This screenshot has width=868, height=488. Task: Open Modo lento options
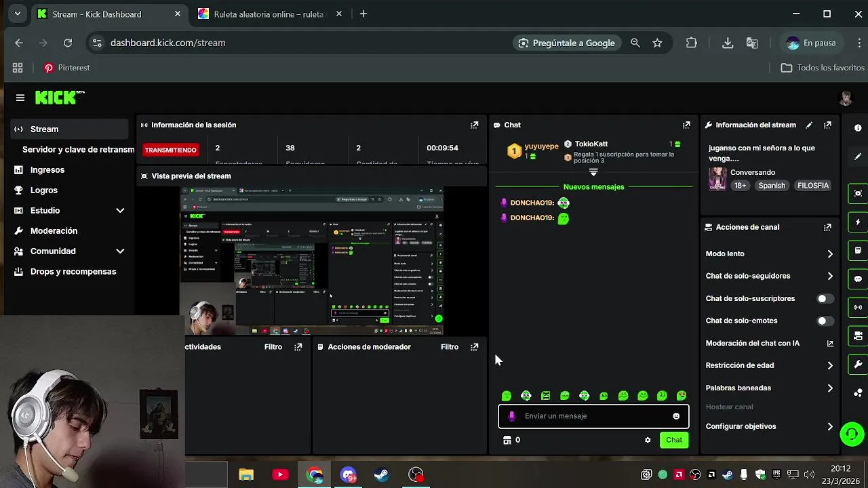769,253
